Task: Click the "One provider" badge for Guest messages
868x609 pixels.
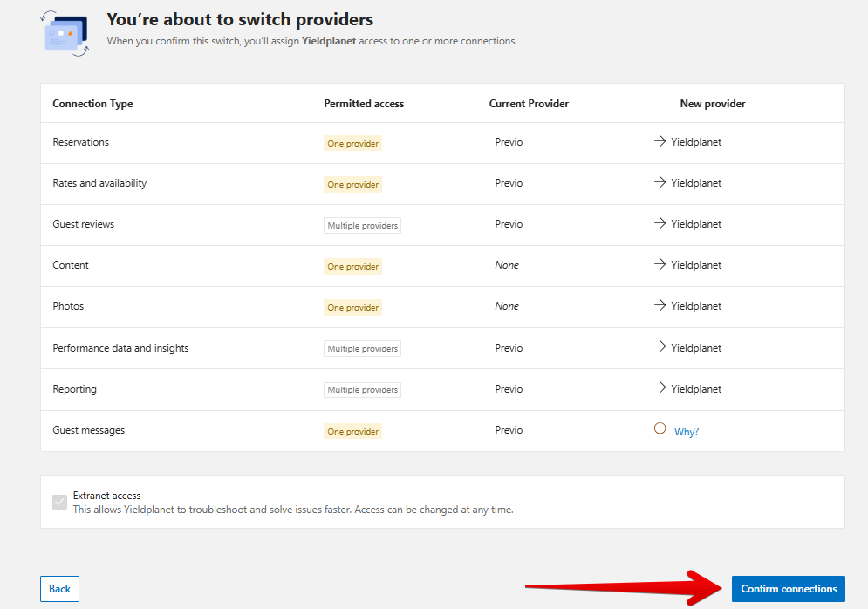Action: click(x=352, y=431)
